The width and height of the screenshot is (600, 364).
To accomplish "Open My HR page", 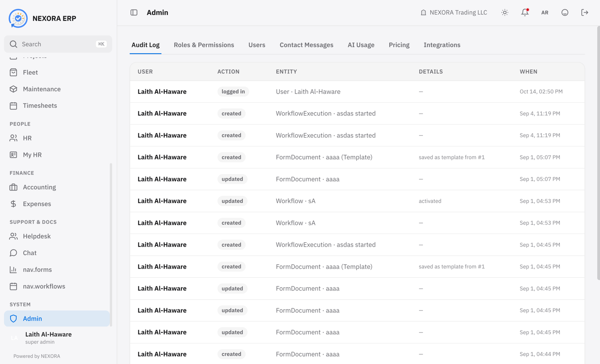I will [57, 155].
